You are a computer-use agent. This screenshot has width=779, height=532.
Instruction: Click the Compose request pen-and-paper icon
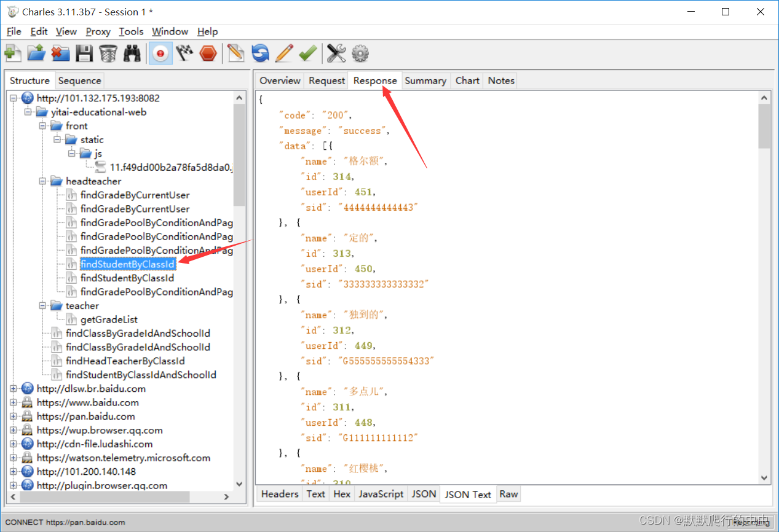point(235,53)
